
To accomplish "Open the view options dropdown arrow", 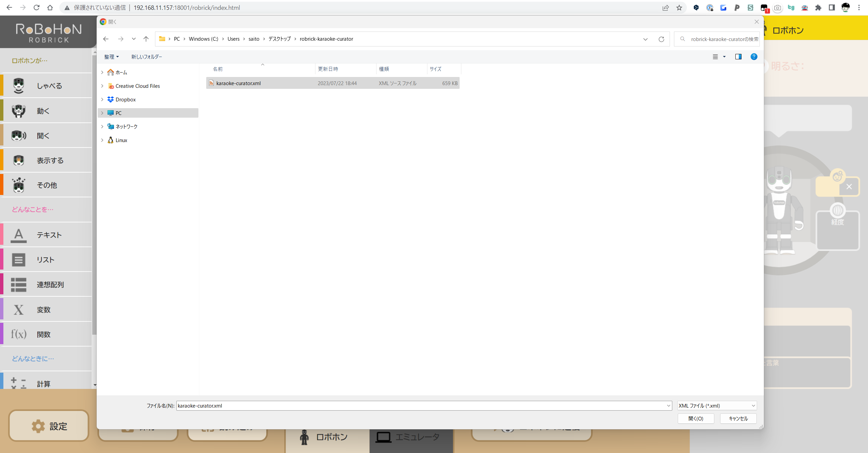I will (724, 57).
